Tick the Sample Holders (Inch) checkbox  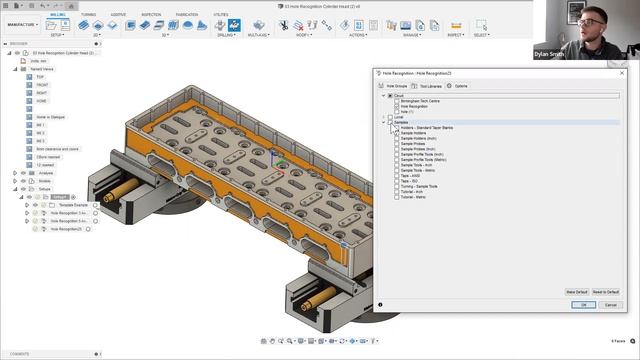coord(397,138)
